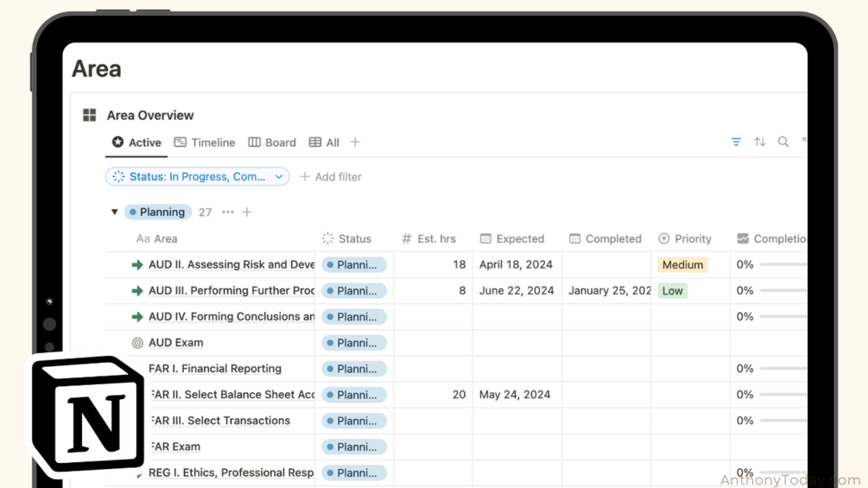Click the plus icon to add view
868x488 pixels.
tap(355, 143)
